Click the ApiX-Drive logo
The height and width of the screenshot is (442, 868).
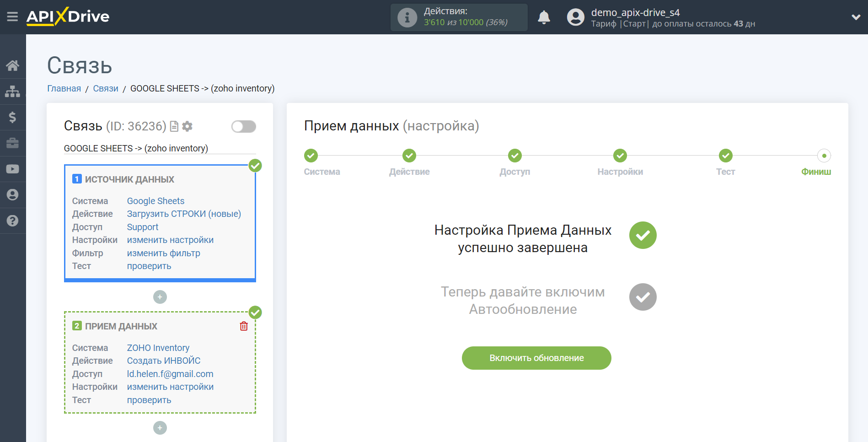[68, 16]
